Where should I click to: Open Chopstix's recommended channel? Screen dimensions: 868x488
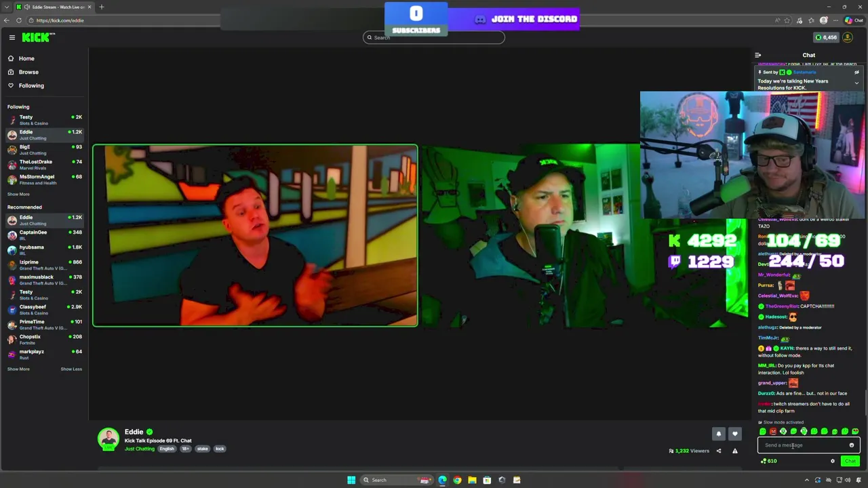pyautogui.click(x=44, y=339)
